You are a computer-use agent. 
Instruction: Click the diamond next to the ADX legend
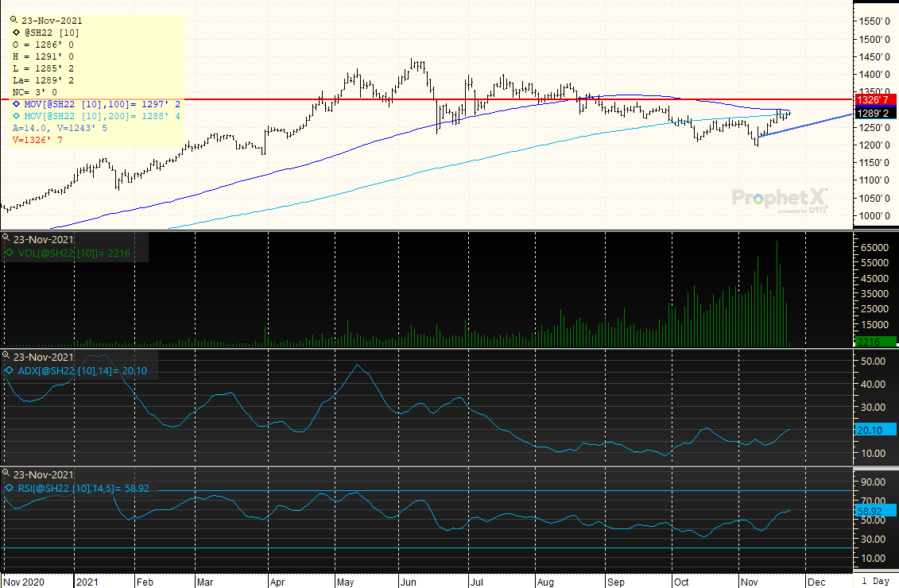[10, 370]
